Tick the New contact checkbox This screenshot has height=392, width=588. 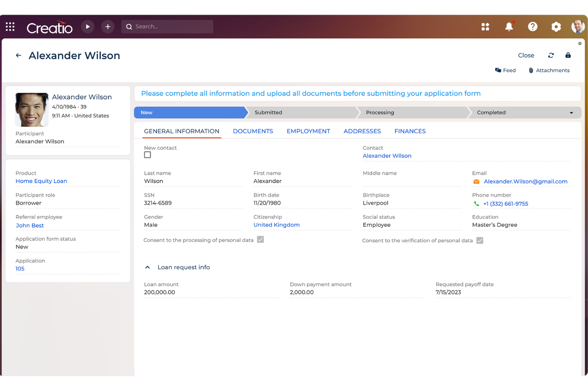coord(147,155)
